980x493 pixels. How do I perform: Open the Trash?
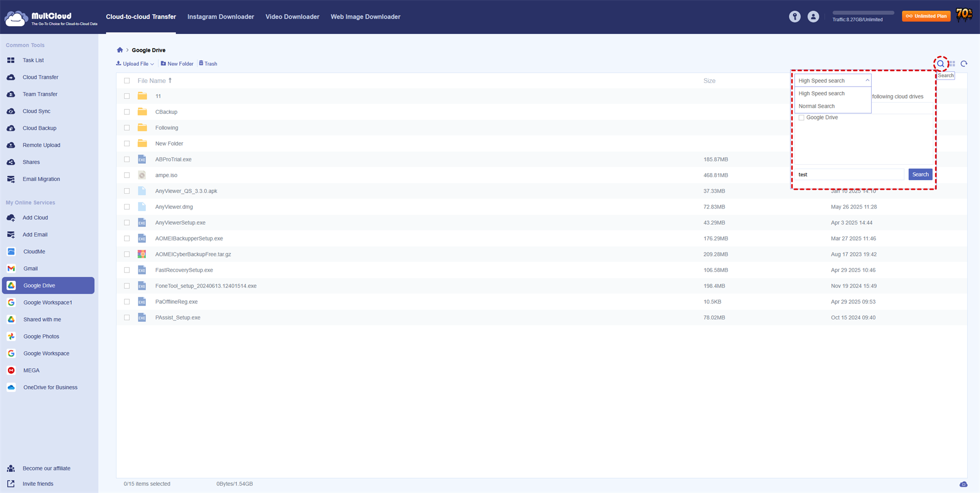coord(208,64)
